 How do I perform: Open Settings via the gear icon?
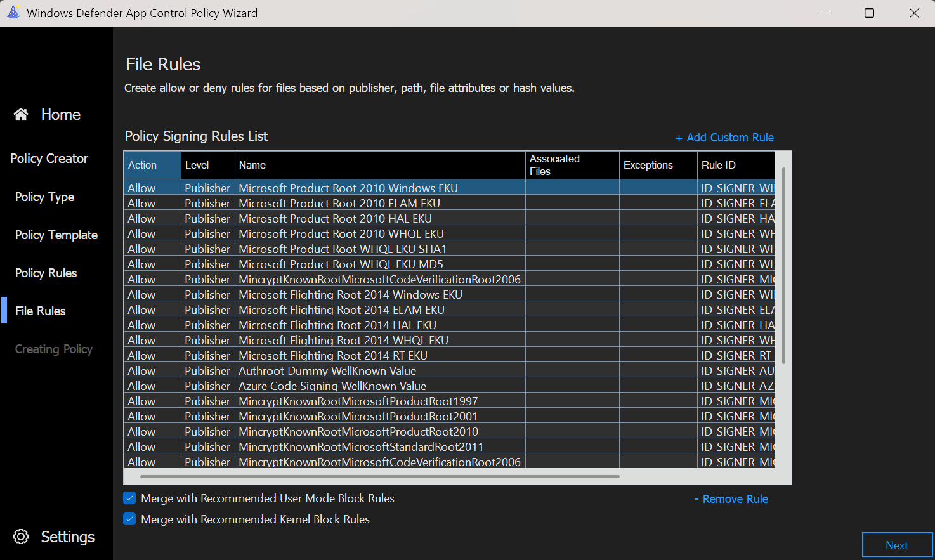(21, 537)
